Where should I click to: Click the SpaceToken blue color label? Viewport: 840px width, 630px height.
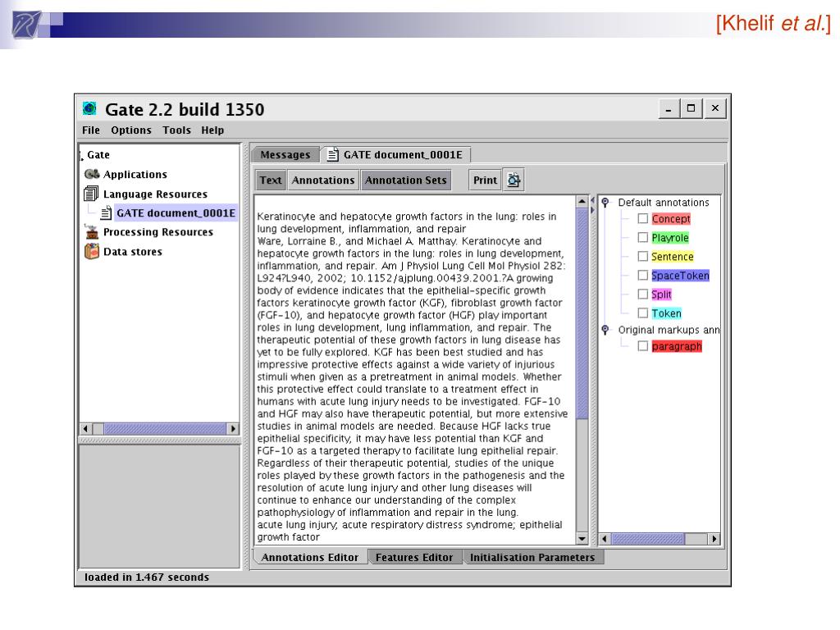pyautogui.click(x=680, y=276)
